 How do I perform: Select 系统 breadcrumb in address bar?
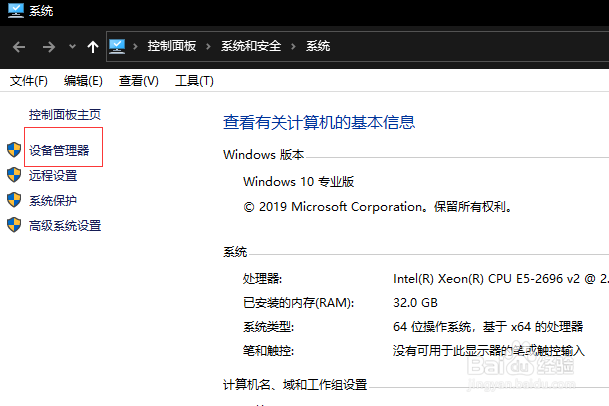pos(318,46)
